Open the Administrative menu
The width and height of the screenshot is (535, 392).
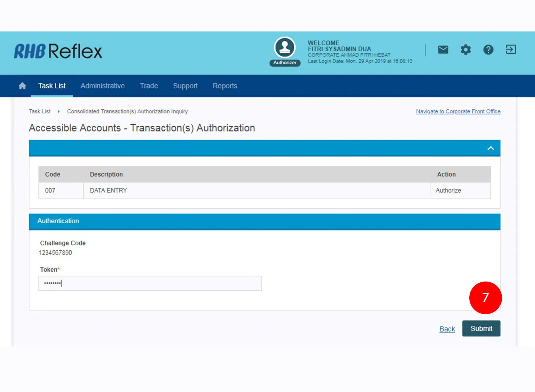[x=103, y=86]
